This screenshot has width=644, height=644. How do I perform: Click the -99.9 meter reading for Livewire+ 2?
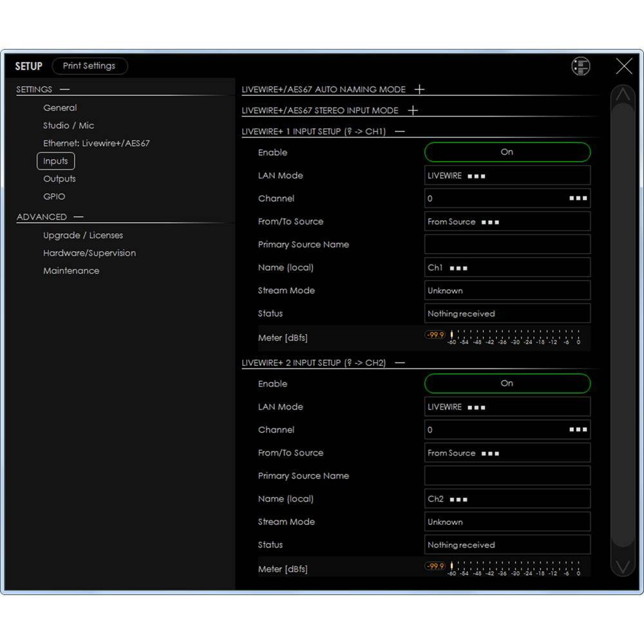(435, 566)
